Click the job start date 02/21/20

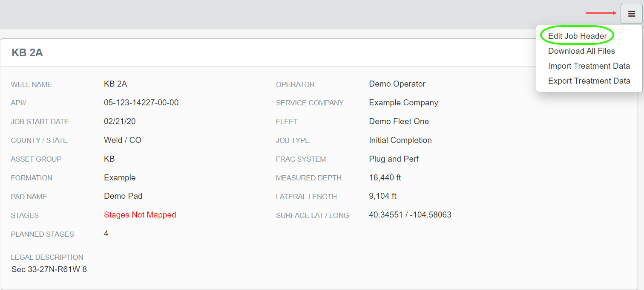pos(120,122)
